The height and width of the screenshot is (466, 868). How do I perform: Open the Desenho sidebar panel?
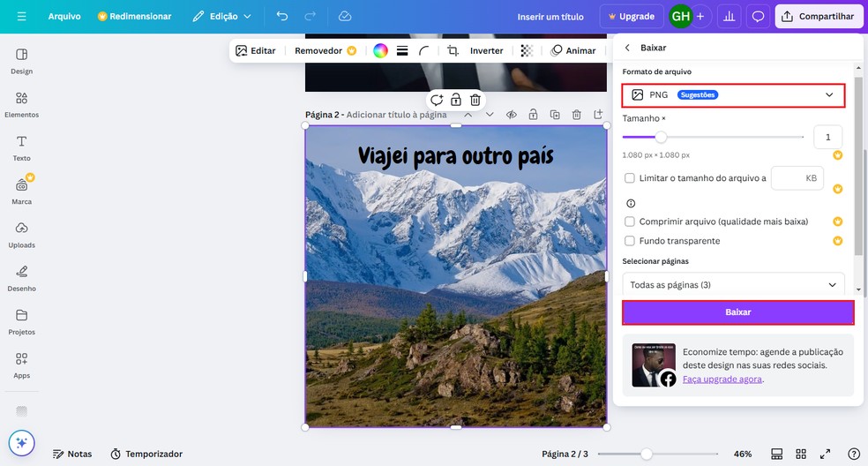point(21,278)
